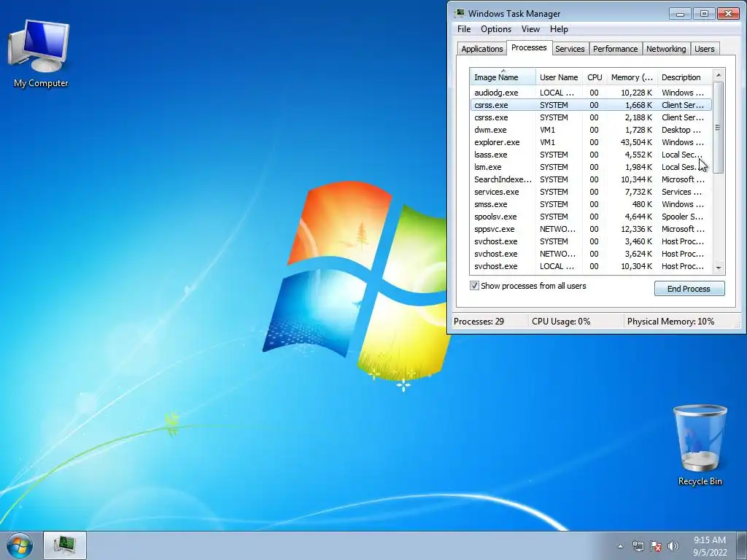Click the process list scrollbar thumb
The height and width of the screenshot is (560, 747).
pos(719,128)
